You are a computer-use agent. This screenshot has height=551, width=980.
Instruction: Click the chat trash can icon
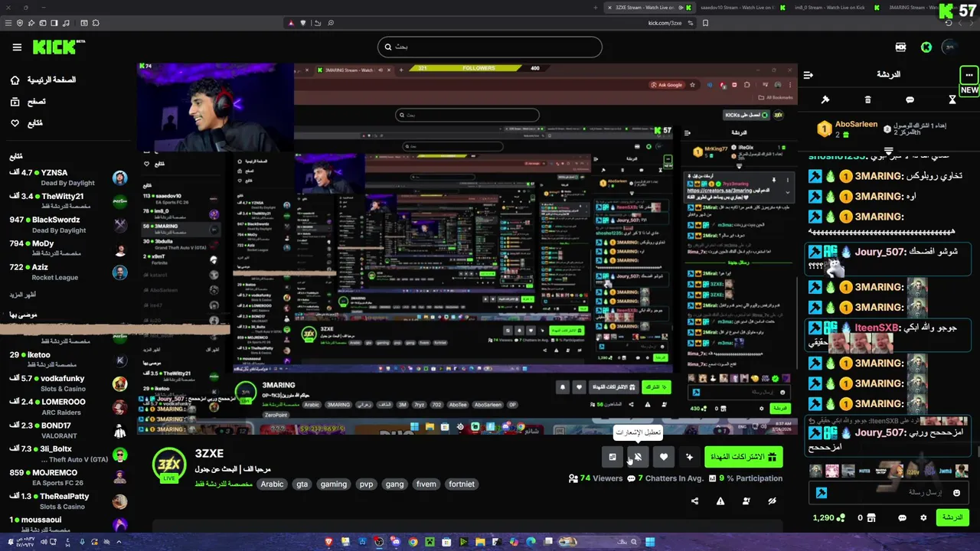point(867,99)
